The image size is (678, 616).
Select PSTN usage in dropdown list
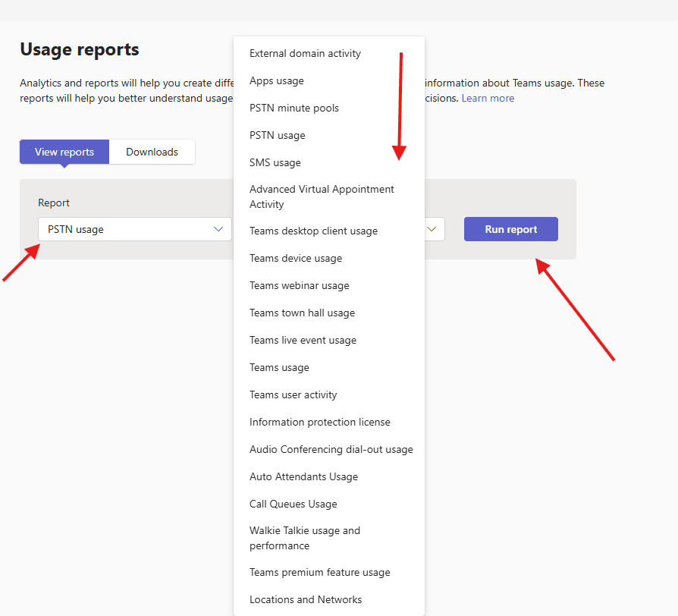pyautogui.click(x=278, y=136)
